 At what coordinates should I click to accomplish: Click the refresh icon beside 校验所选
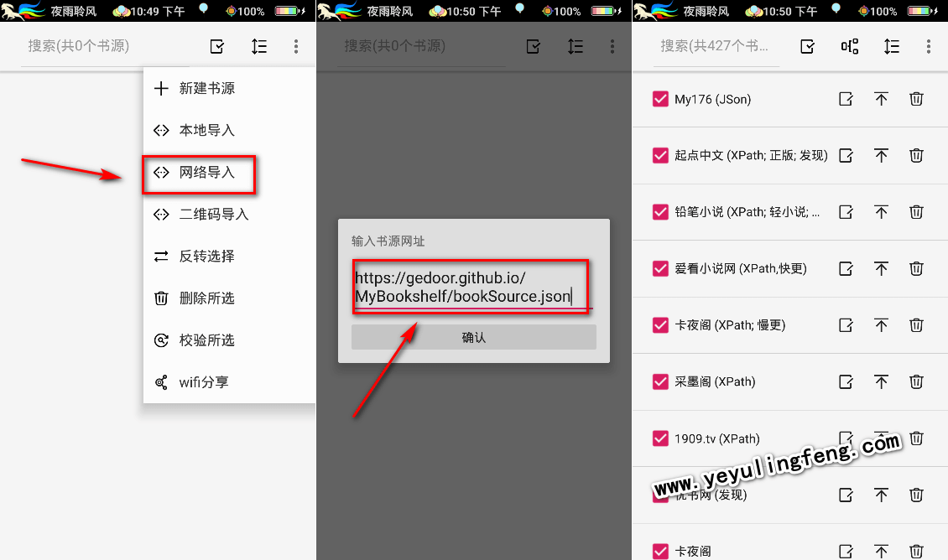pos(161,340)
